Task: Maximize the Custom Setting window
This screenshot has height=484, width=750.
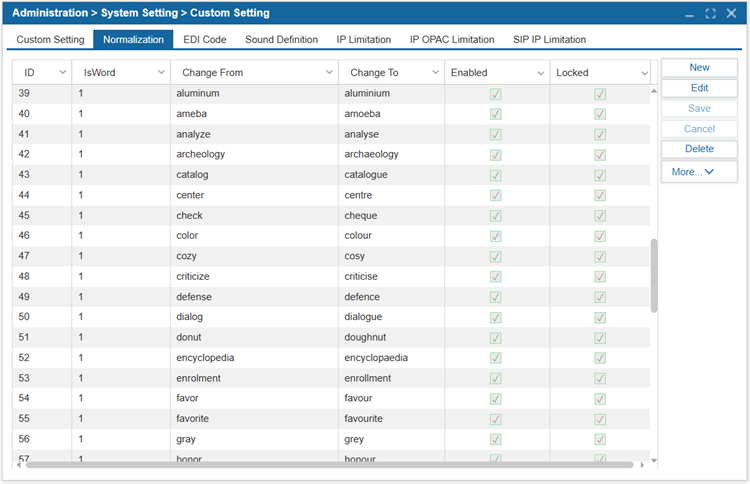Action: (710, 13)
